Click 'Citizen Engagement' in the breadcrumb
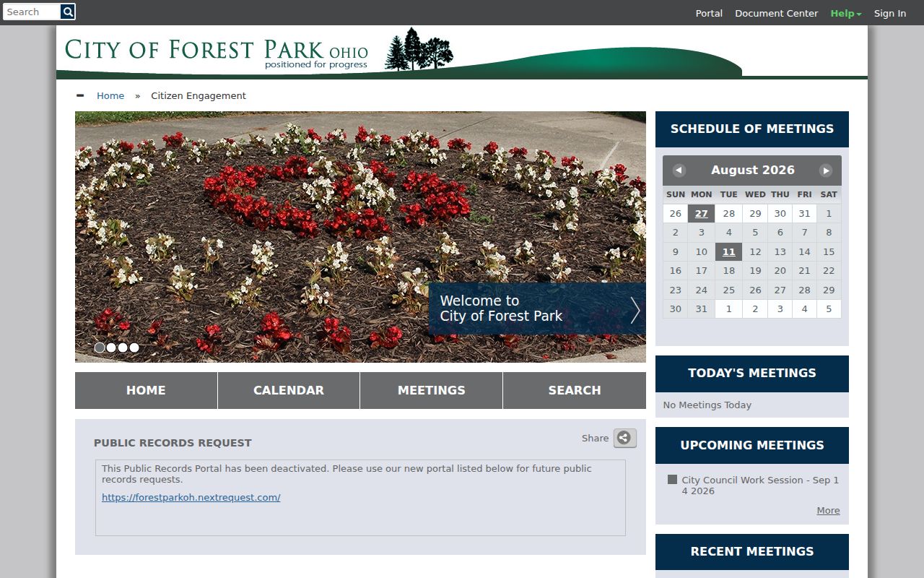Viewport: 924px width, 578px height. click(199, 95)
